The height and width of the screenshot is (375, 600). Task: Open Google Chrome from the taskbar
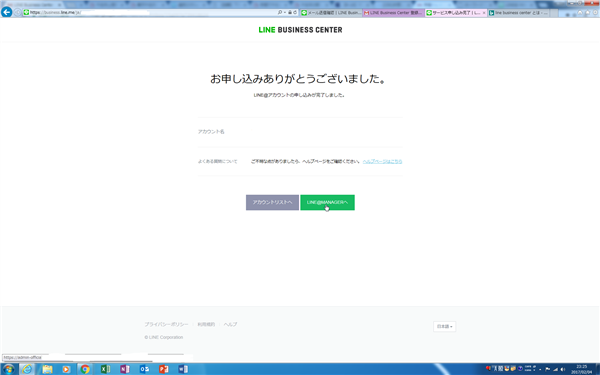tap(85, 369)
